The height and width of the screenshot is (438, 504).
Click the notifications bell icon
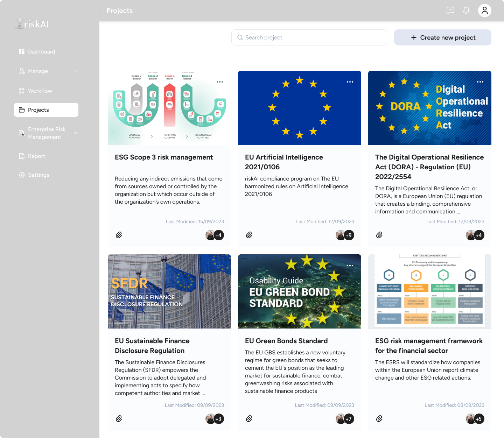pos(466,10)
